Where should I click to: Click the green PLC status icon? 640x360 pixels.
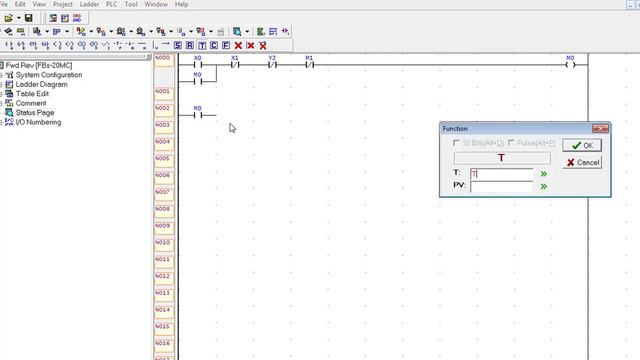pos(260,31)
